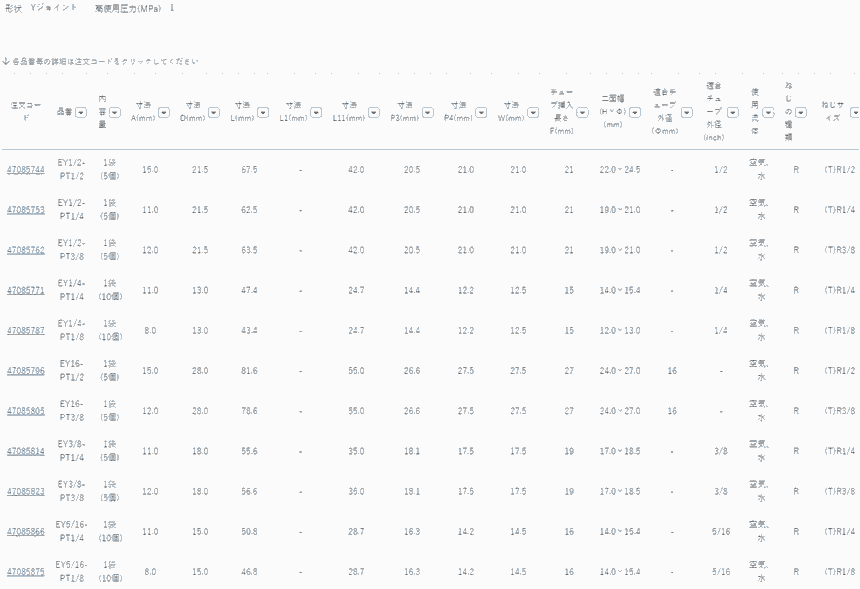
Task: Open the 内容量 column filter dropdown
Action: 115,112
